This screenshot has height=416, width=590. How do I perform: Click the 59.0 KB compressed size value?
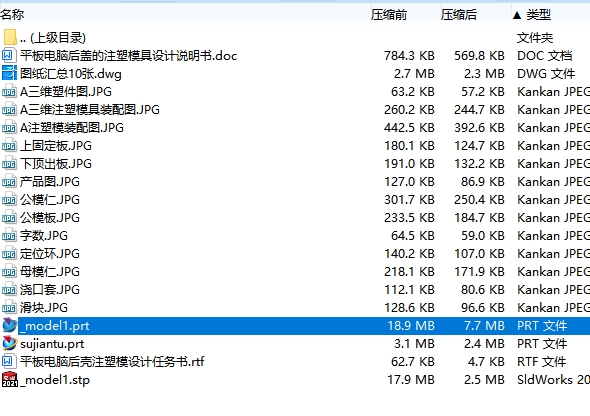[483, 235]
